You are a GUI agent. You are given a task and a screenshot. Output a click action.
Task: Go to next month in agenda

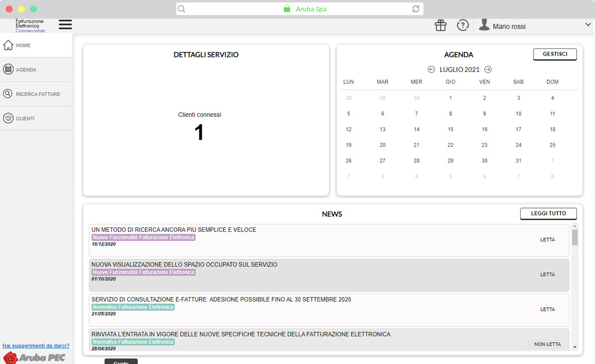488,70
